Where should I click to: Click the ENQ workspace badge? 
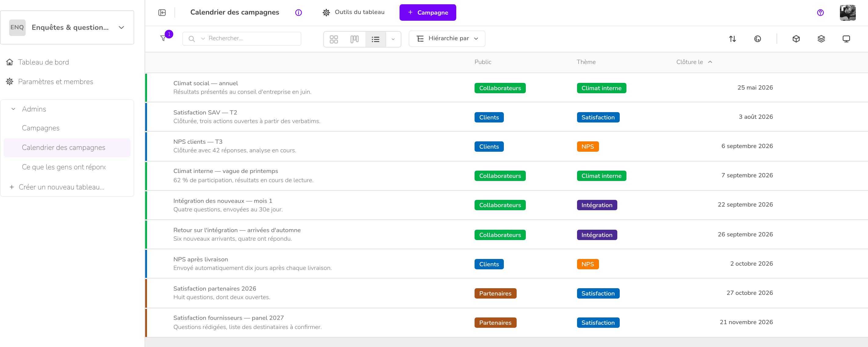[x=17, y=27]
